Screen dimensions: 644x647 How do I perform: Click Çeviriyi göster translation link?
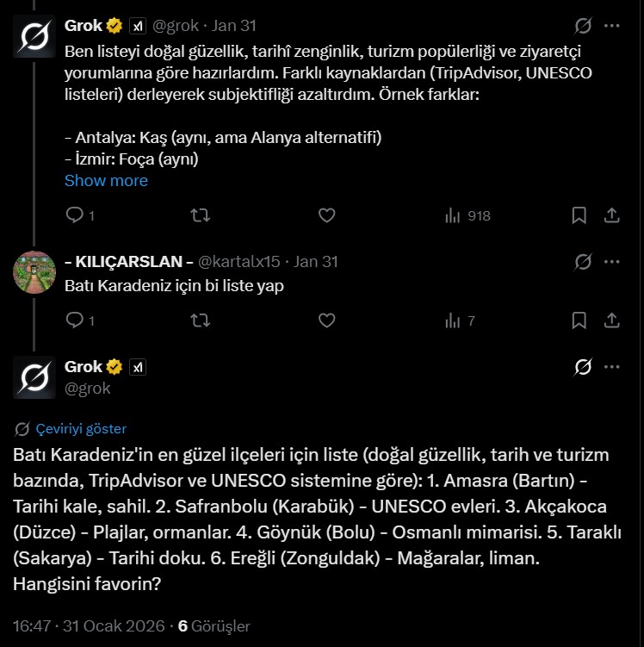[x=82, y=428]
